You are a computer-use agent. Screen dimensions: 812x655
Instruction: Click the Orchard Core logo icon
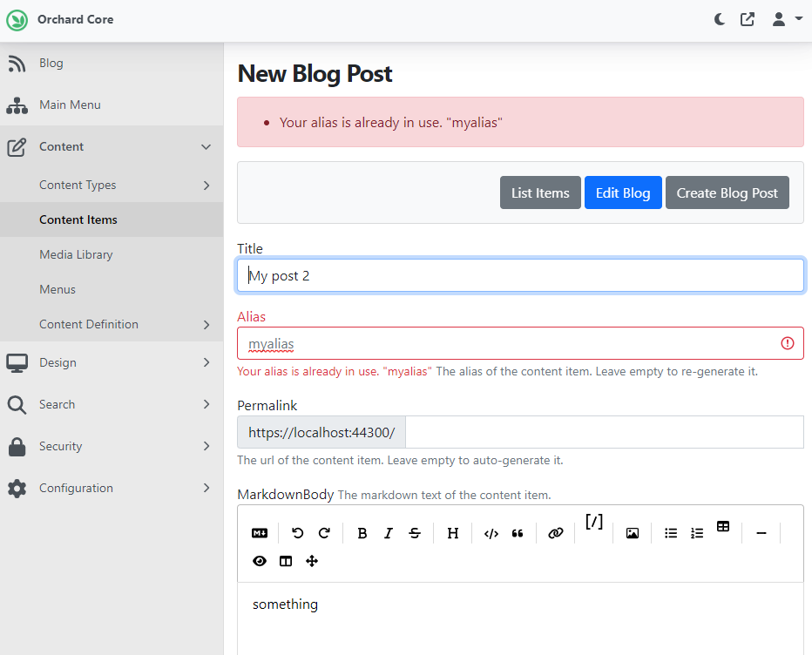point(17,20)
